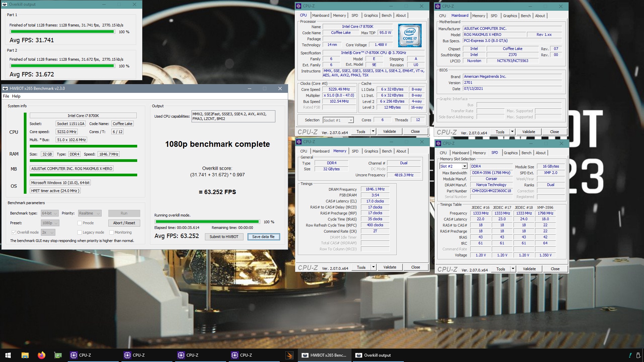Screen dimensions: 644x362
Task: Open the Overkill mode 2x dropdown
Action: (48, 232)
